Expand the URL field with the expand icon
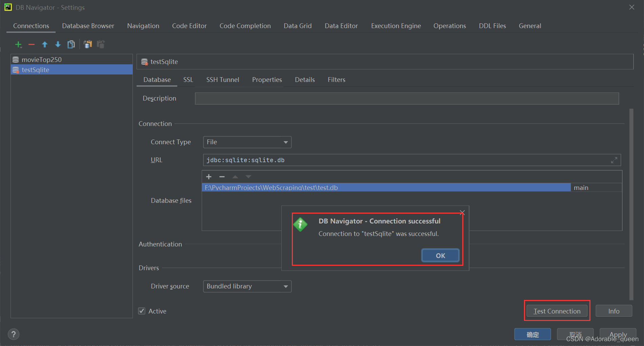Image resolution: width=644 pixels, height=346 pixels. pos(614,160)
